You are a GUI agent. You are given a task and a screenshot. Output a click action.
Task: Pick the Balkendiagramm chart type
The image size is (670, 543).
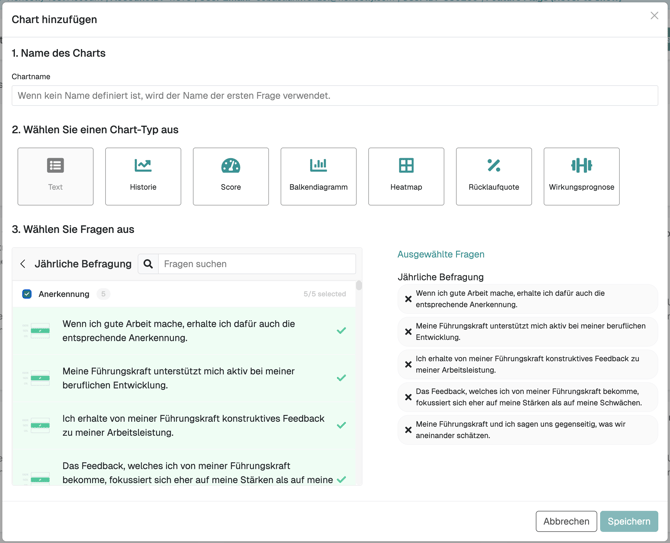point(318,176)
